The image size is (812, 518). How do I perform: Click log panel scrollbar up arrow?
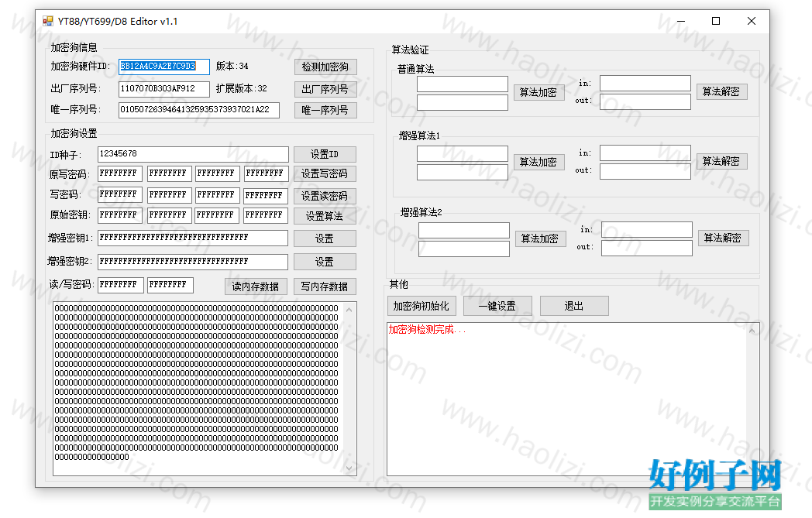pyautogui.click(x=752, y=330)
